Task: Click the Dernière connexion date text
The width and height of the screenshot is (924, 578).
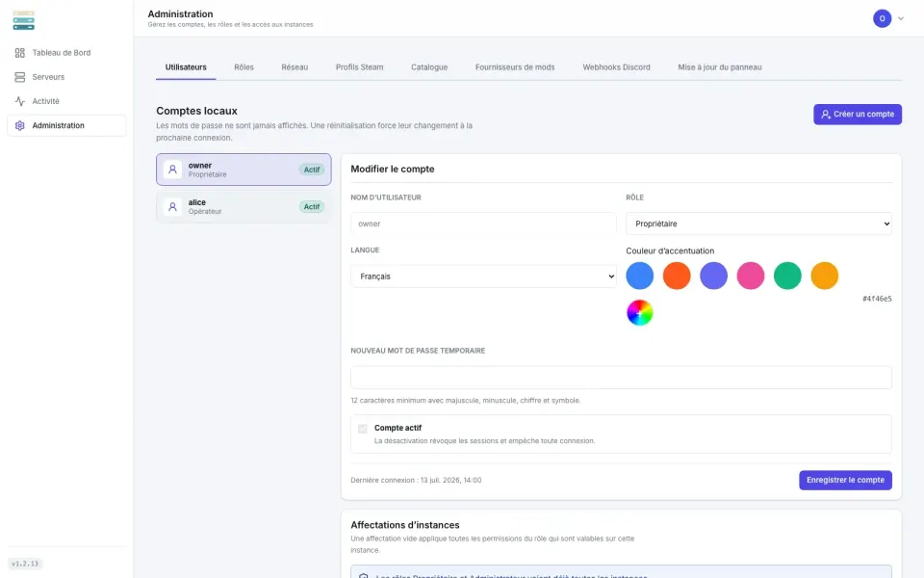Action: [x=416, y=480]
